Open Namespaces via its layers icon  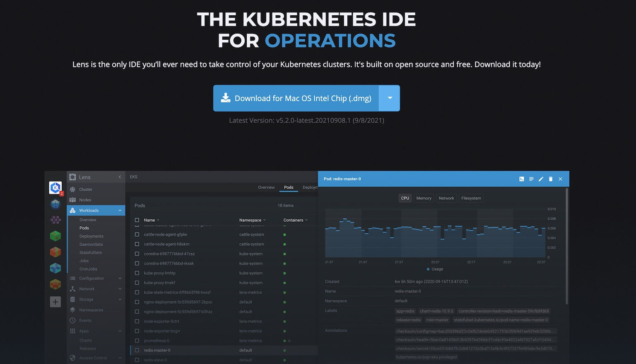tap(72, 310)
